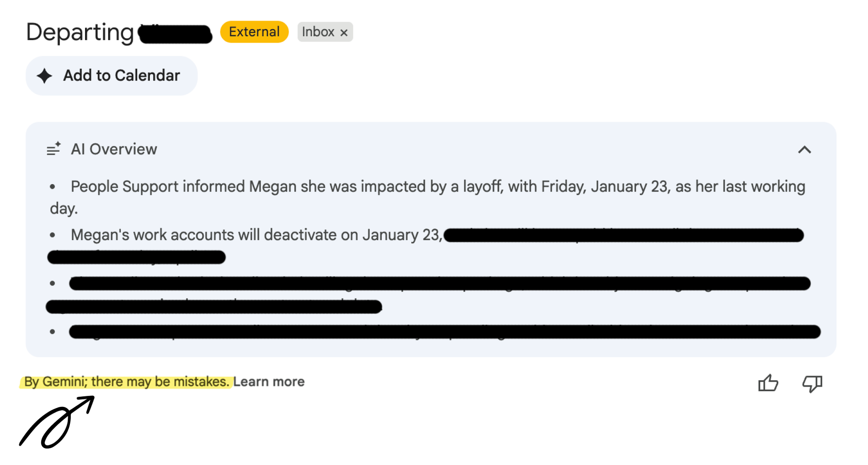
Task: Click the thumbs down feedback icon
Action: tap(812, 383)
